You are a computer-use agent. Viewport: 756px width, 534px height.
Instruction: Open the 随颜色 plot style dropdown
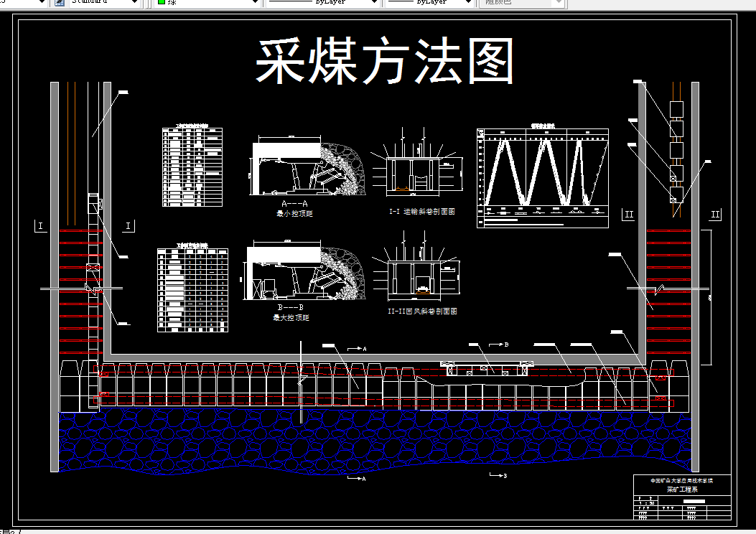pyautogui.click(x=559, y=2)
